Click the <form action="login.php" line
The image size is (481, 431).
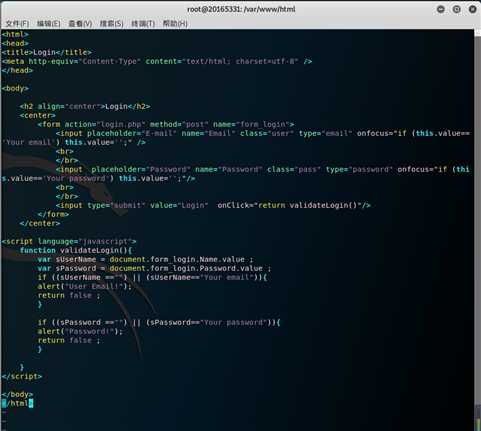(166, 124)
